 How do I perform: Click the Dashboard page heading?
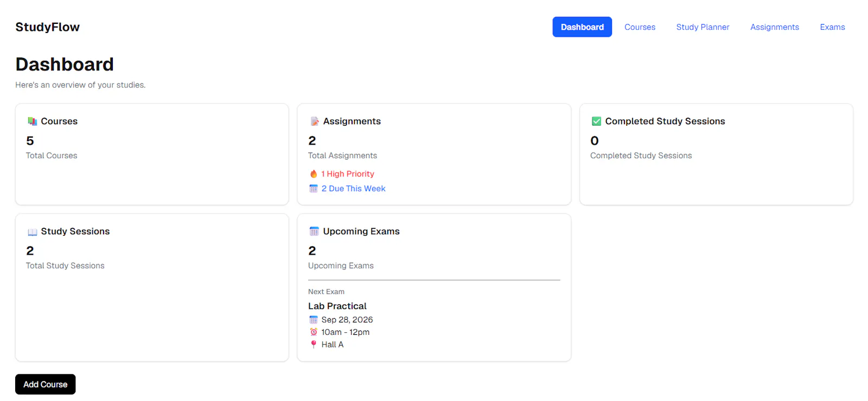point(65,64)
